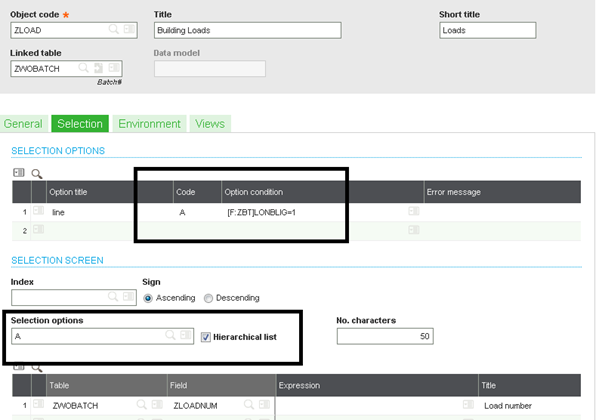Click row 1 action icon beside 'line'
Image resolution: width=602 pixels, height=420 pixels.
coord(38,211)
